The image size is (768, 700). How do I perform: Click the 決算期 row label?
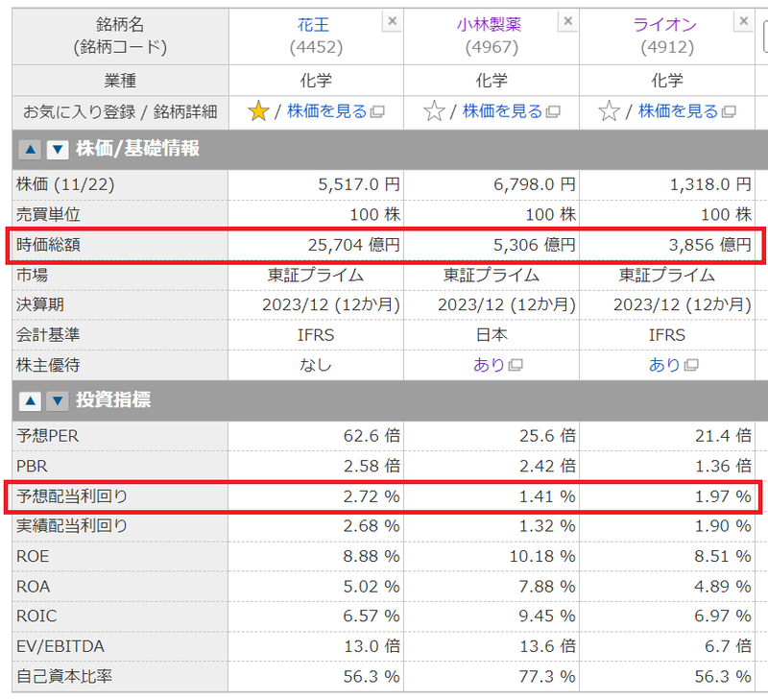point(39,304)
